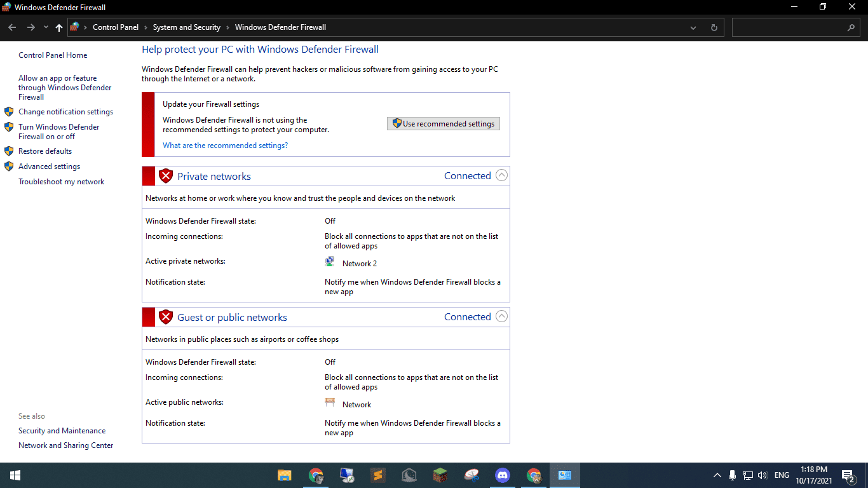868x488 pixels.
Task: Navigate to Control Panel breadcrumb
Action: [116, 27]
